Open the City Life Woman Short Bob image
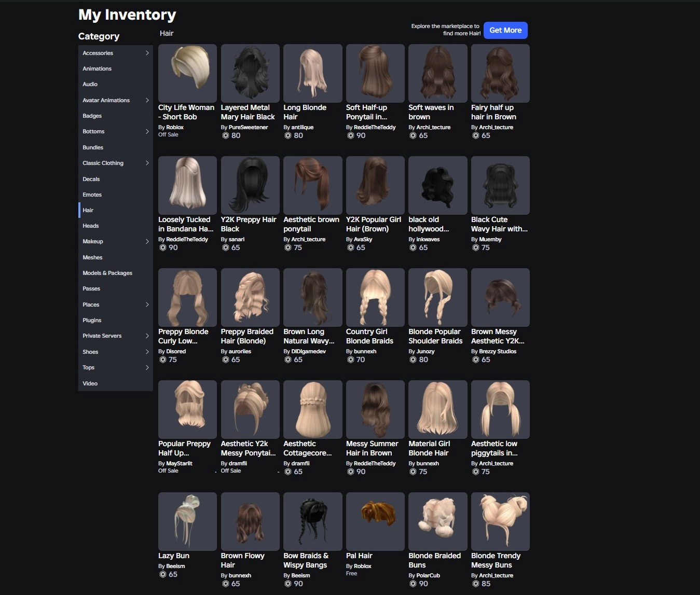 pos(187,73)
